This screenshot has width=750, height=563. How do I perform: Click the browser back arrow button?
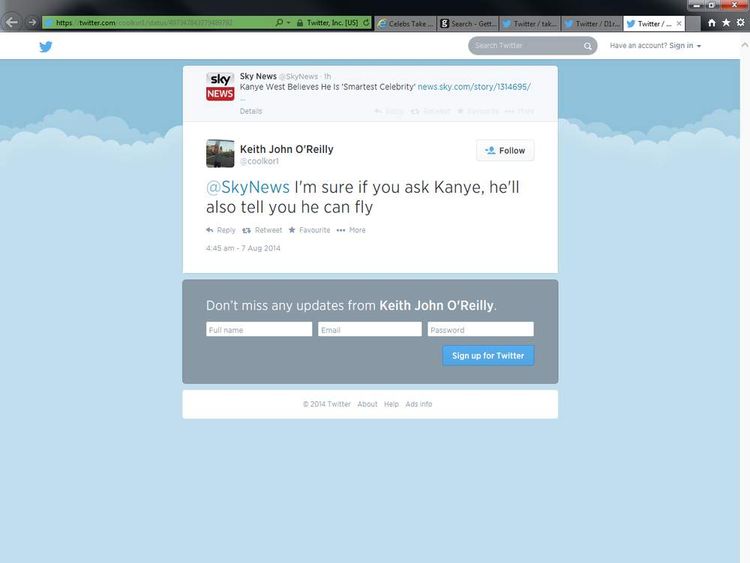12,22
